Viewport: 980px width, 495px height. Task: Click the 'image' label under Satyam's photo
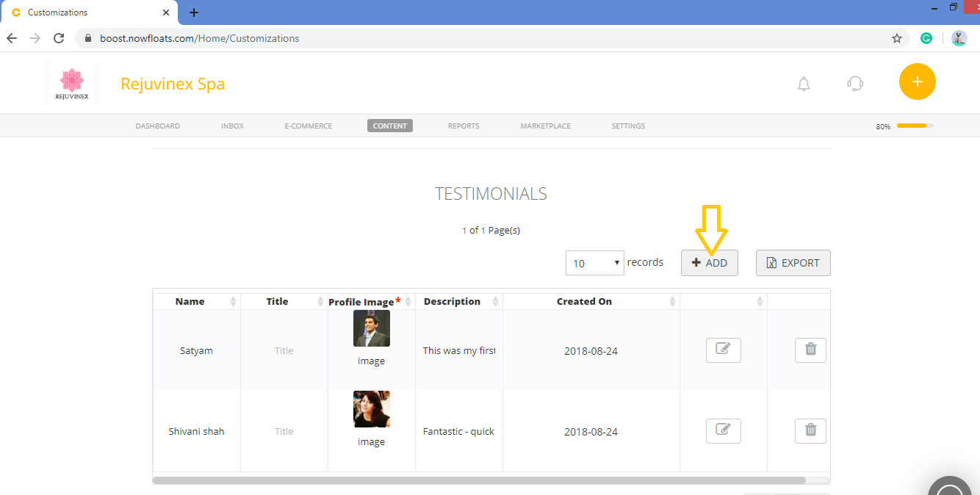pyautogui.click(x=371, y=361)
